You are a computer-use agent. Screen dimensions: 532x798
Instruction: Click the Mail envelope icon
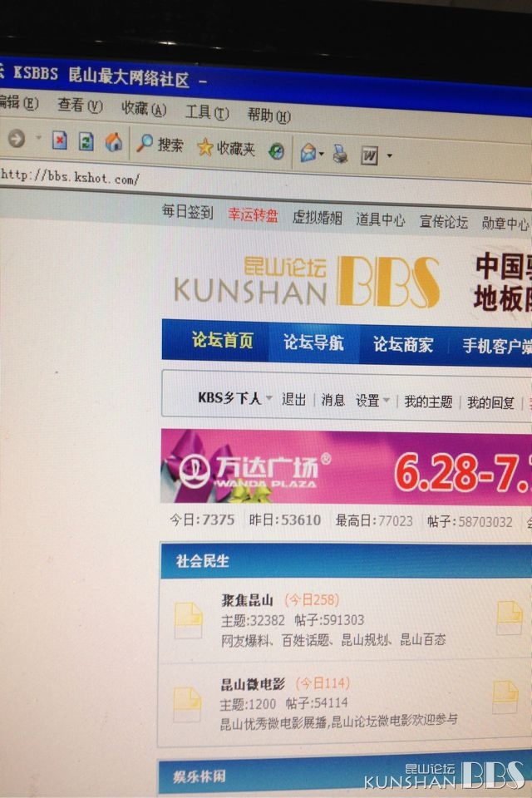[x=308, y=152]
